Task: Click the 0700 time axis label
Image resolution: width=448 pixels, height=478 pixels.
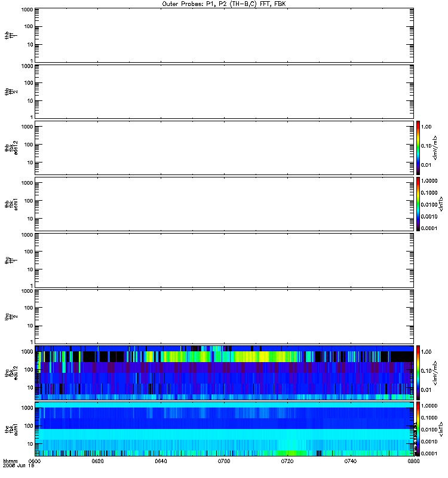Action: tap(224, 461)
